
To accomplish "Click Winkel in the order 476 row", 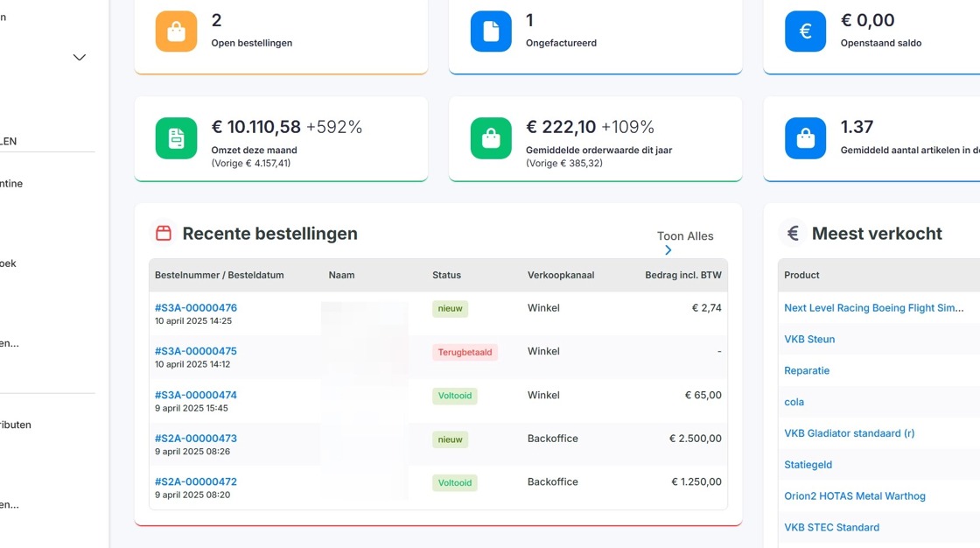I will point(543,308).
